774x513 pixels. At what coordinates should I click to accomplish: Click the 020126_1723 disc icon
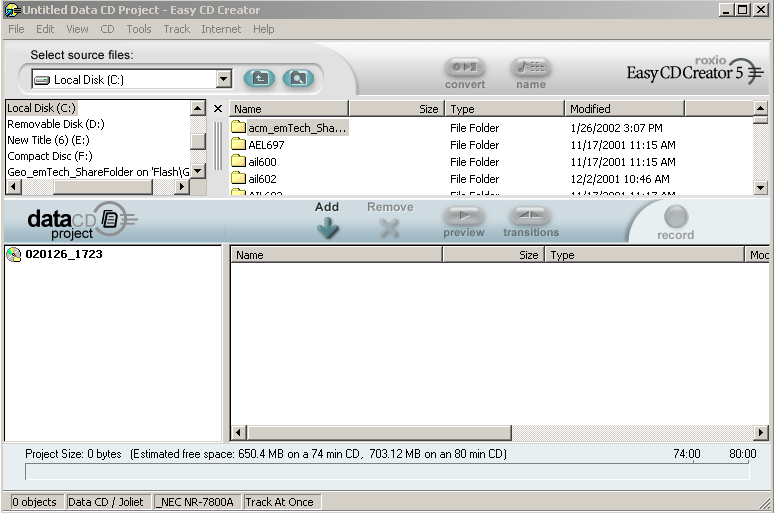(x=14, y=254)
